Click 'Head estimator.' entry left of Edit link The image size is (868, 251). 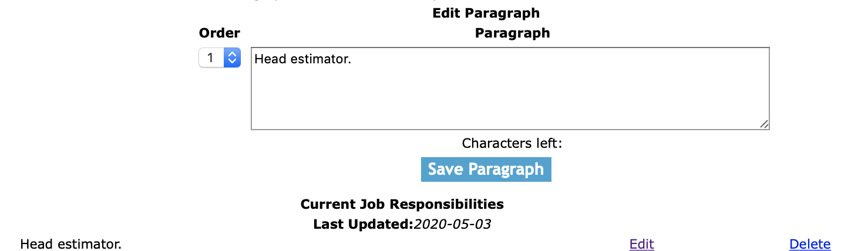[70, 244]
